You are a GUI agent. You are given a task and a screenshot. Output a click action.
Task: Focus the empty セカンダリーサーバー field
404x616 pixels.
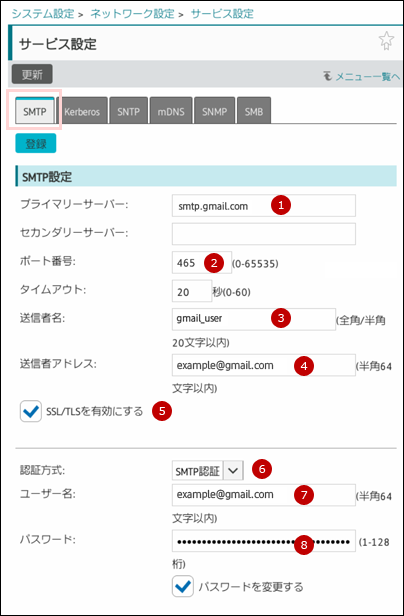pyautogui.click(x=264, y=234)
